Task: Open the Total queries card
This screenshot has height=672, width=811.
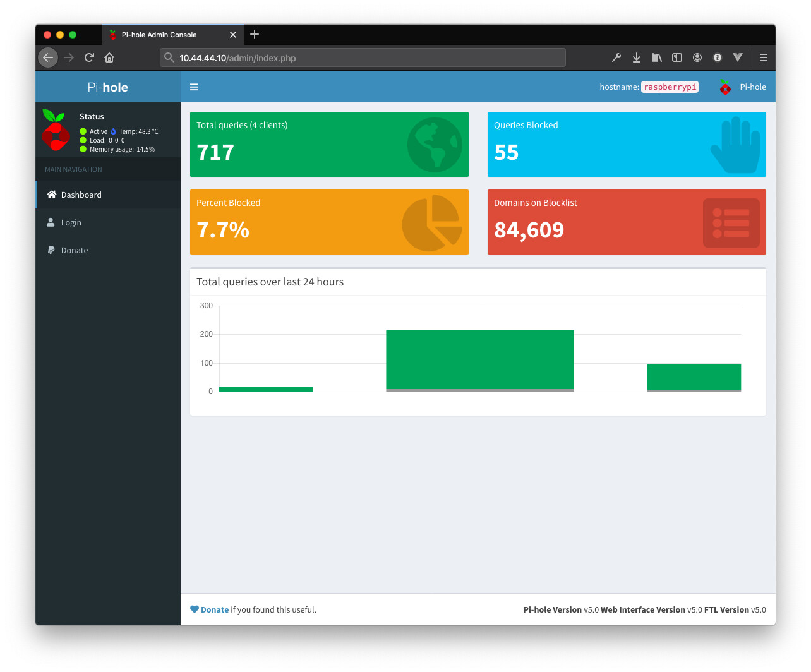Action: (x=329, y=144)
